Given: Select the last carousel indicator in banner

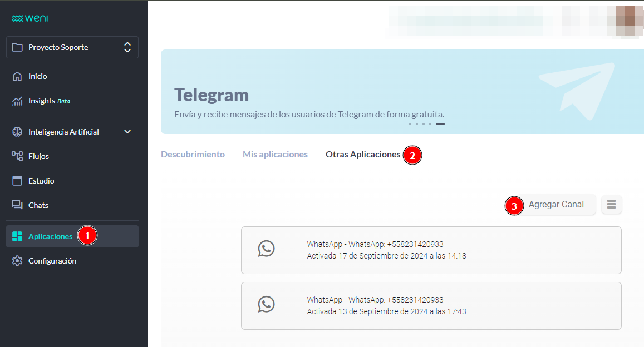Looking at the screenshot, I should (x=440, y=124).
